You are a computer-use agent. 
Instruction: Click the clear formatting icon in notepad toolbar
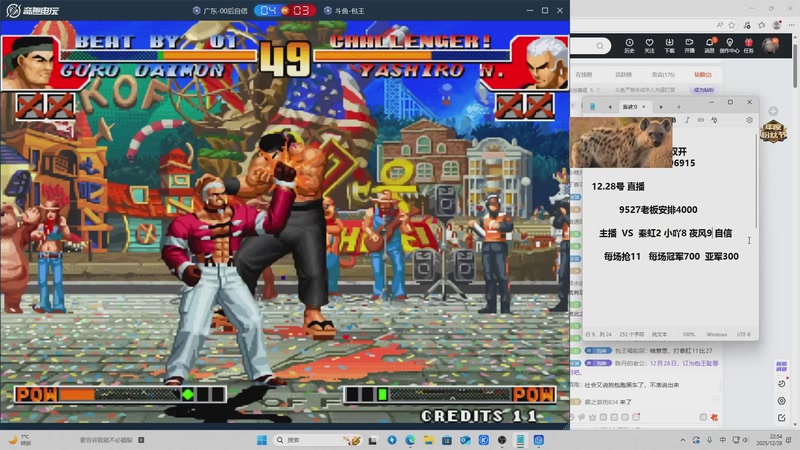(714, 120)
